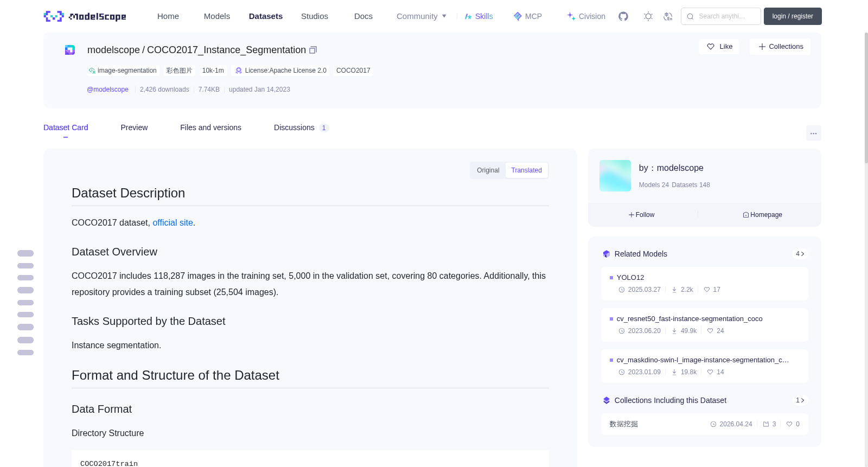
Task: Click the Skills icon in the navigation
Action: (468, 16)
